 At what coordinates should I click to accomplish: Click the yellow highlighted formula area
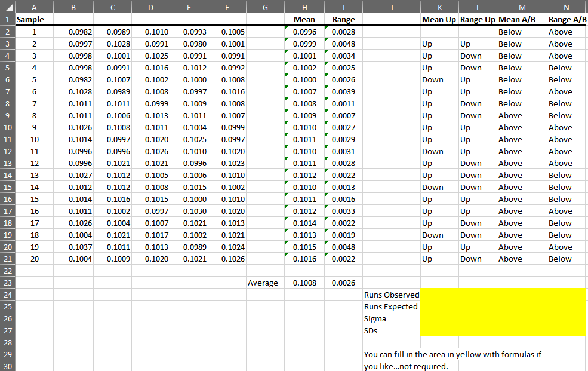pos(504,312)
